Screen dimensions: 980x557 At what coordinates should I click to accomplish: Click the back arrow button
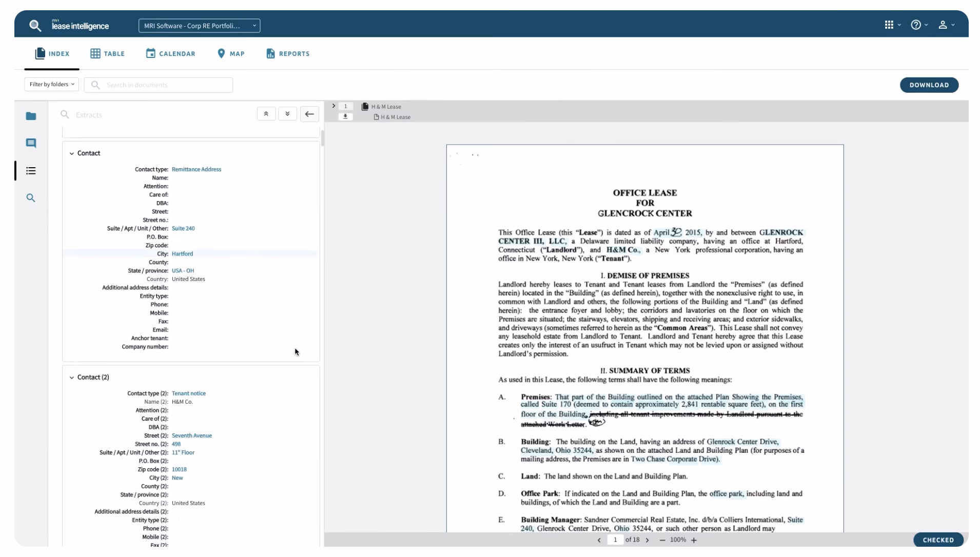[309, 114]
